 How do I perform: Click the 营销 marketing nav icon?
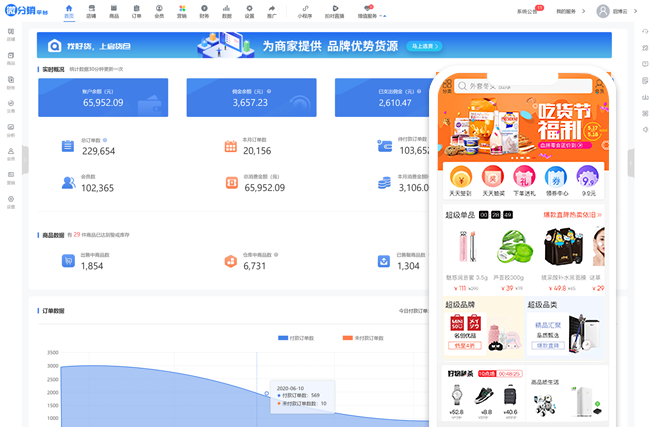point(181,11)
